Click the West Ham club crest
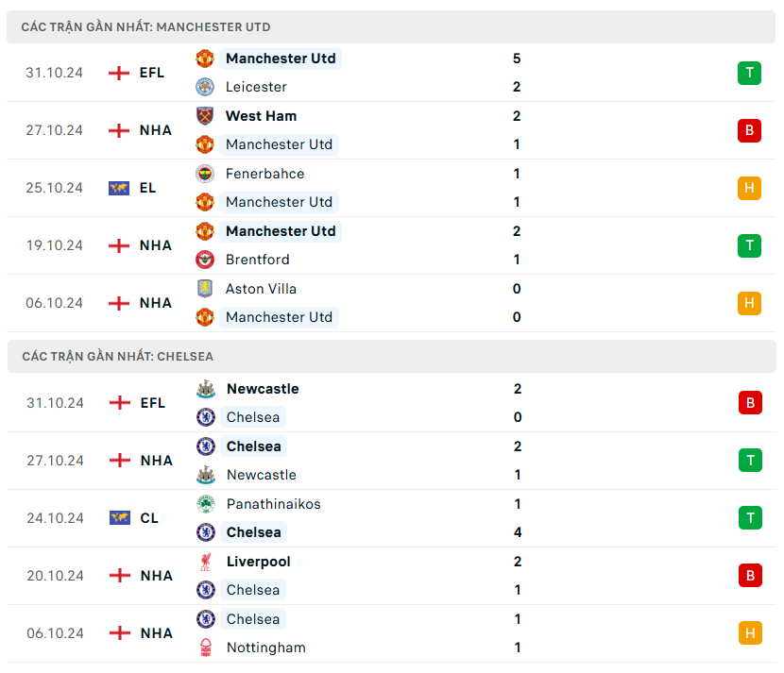The image size is (784, 673). pos(205,116)
